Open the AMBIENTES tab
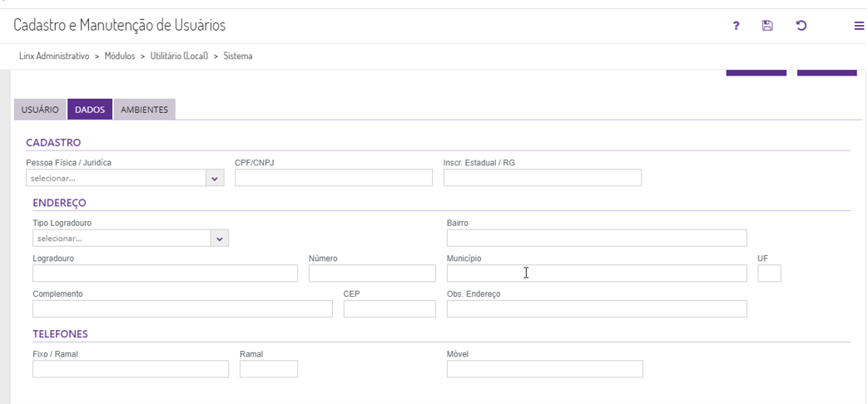The image size is (868, 404). (144, 110)
